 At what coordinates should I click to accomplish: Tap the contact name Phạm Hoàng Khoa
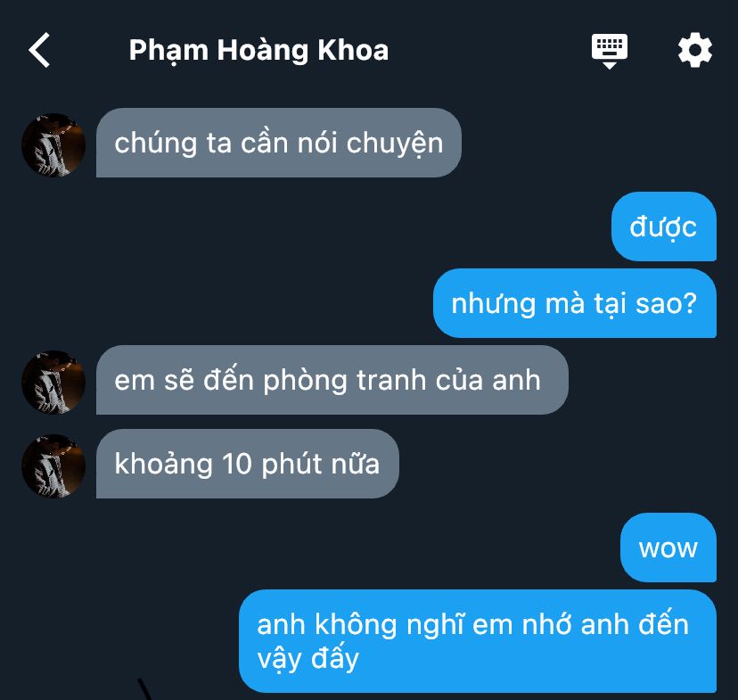point(258,50)
